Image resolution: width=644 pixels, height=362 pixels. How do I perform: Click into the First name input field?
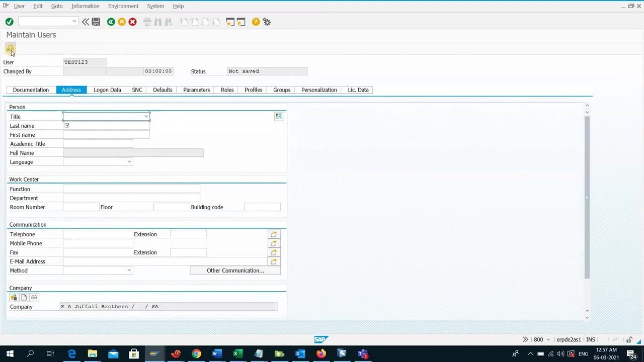(106, 135)
